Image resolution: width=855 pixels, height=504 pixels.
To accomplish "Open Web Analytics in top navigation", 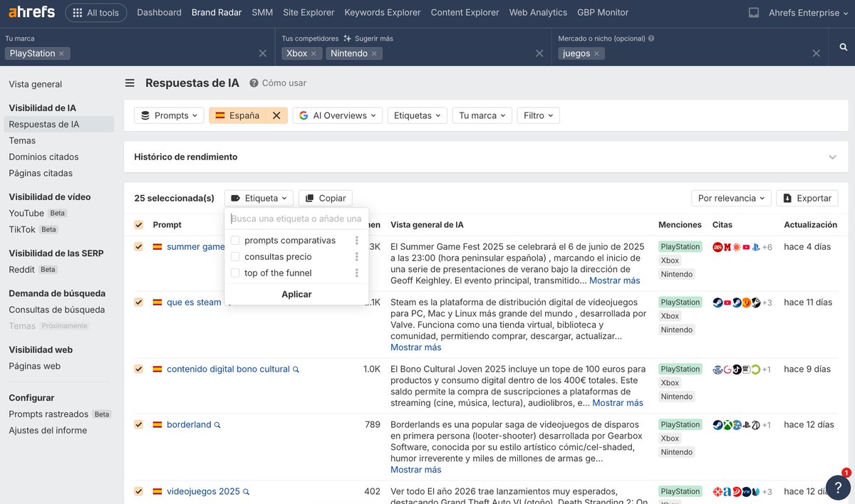I will pos(538,13).
